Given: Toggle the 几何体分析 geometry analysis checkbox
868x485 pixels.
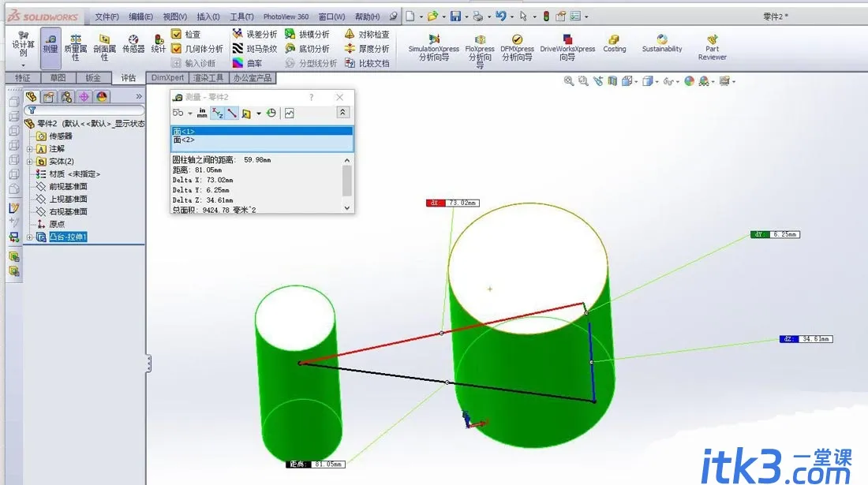Looking at the screenshot, I should [x=177, y=49].
